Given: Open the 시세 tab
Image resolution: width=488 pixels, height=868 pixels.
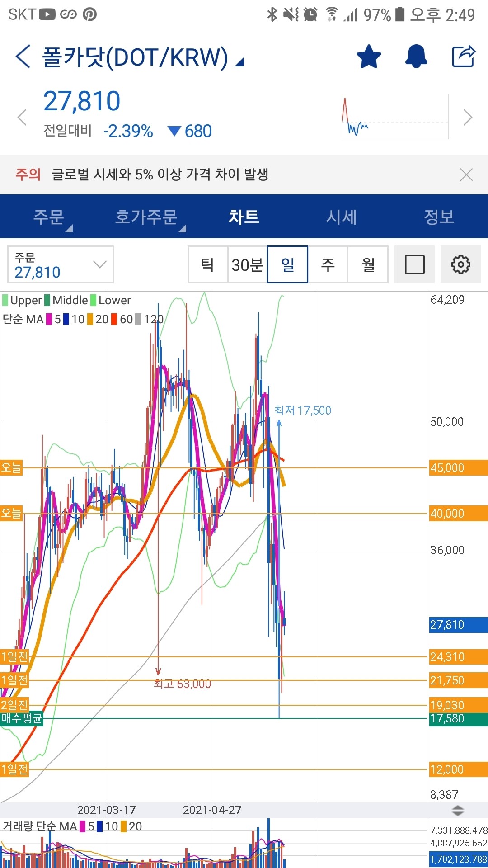Looking at the screenshot, I should point(342,217).
